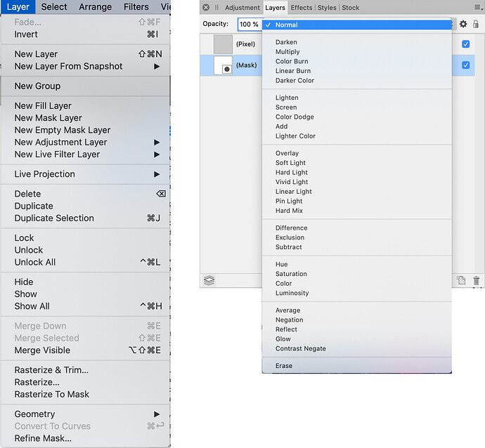This screenshot has width=485, height=448.
Task: Choose Show All menu entry
Action: (86, 306)
